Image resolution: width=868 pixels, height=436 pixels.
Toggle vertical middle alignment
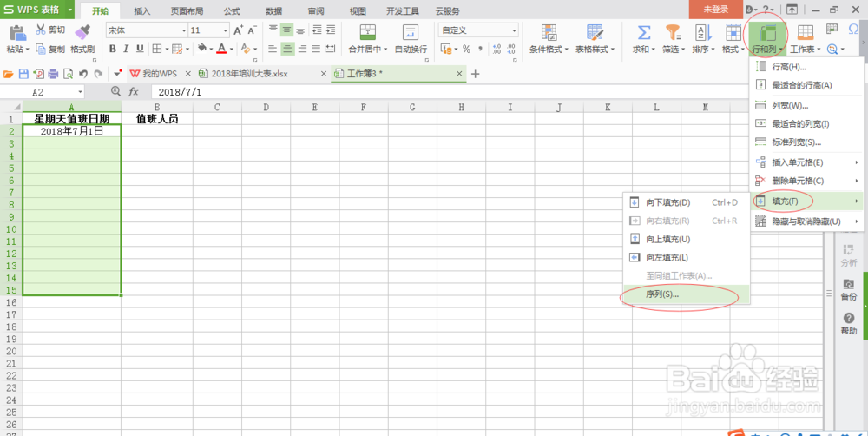(x=286, y=30)
